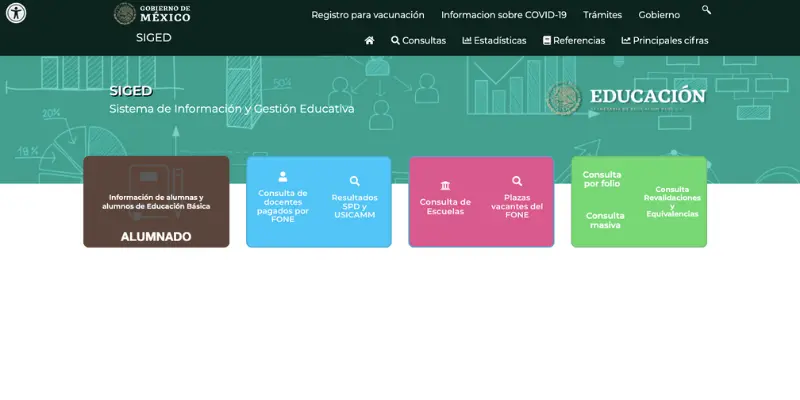Open the Referencias menu
Screen dimensions: 800x400
pos(574,41)
